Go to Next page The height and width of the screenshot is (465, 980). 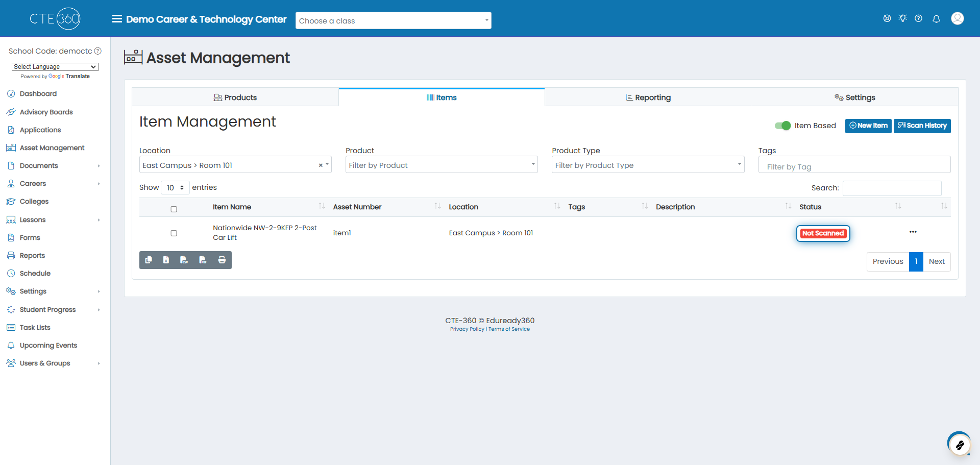click(937, 261)
